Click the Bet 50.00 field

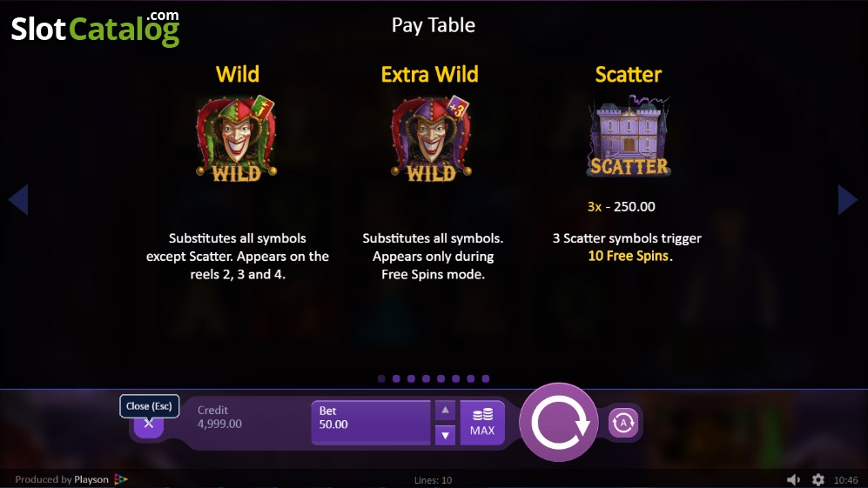click(371, 423)
